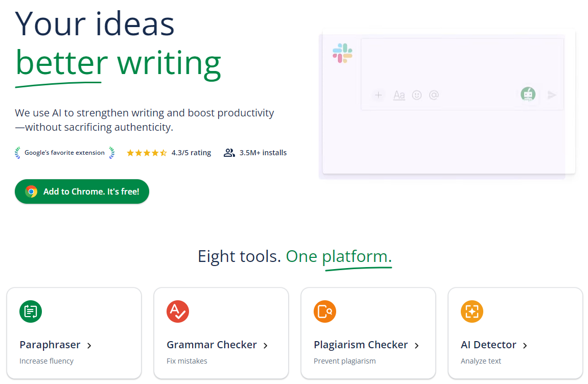Open the Grammar Checker title link
Screen dimensions: 588x384
coord(211,345)
